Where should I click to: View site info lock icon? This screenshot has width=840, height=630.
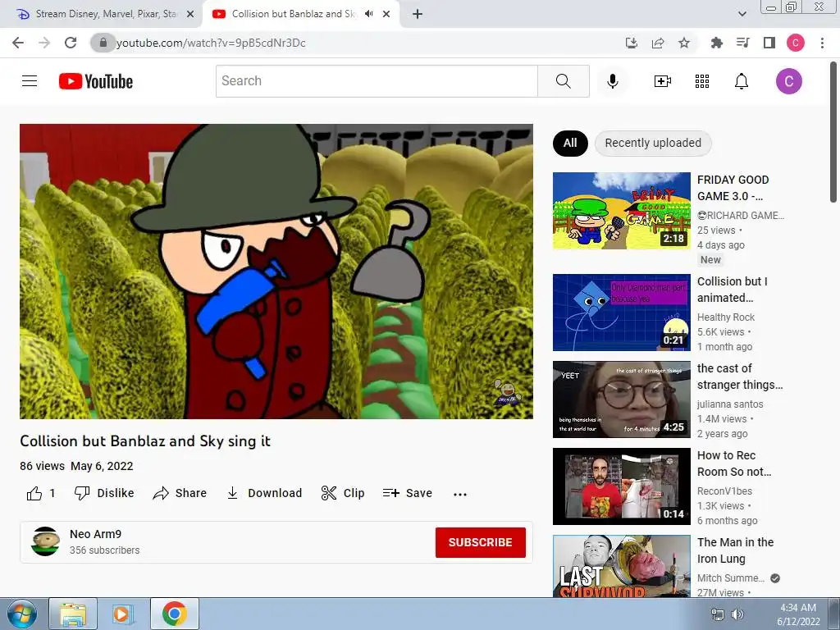coord(103,43)
